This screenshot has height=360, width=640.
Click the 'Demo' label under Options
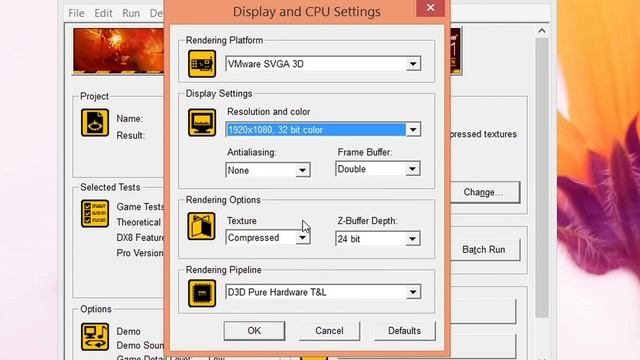(x=128, y=331)
